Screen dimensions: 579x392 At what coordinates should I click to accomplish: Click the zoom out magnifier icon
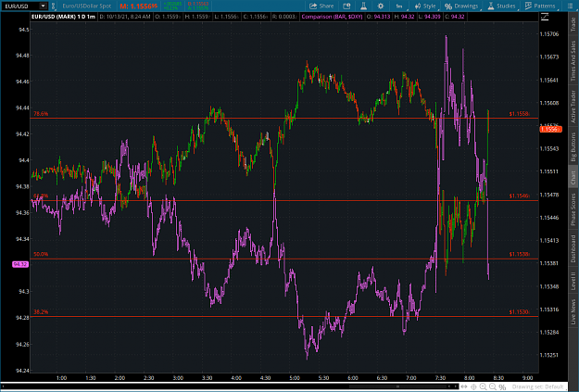click(x=492, y=386)
